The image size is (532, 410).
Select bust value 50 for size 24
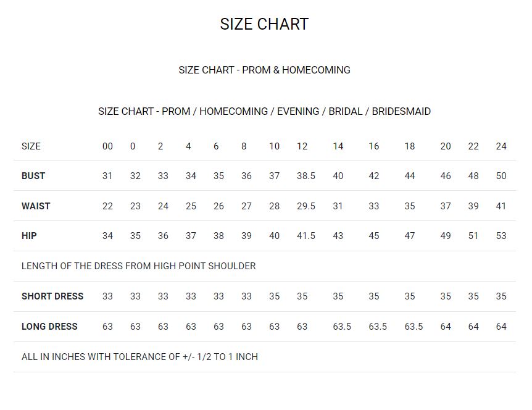click(501, 176)
